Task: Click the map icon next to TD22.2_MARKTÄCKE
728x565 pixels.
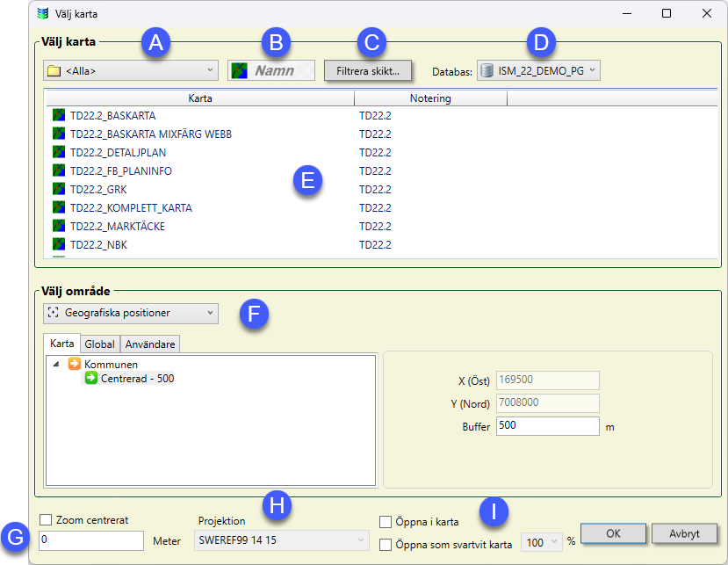Action: tap(59, 226)
